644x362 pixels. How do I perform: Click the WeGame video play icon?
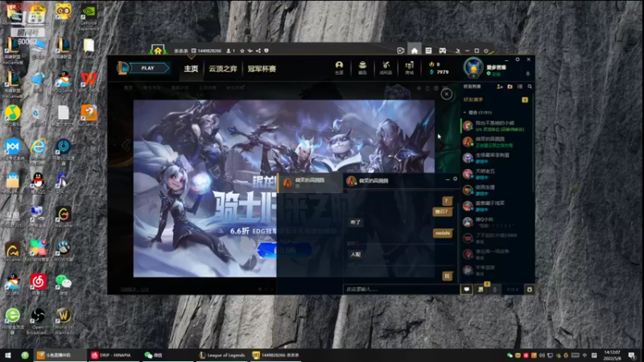[x=401, y=51]
